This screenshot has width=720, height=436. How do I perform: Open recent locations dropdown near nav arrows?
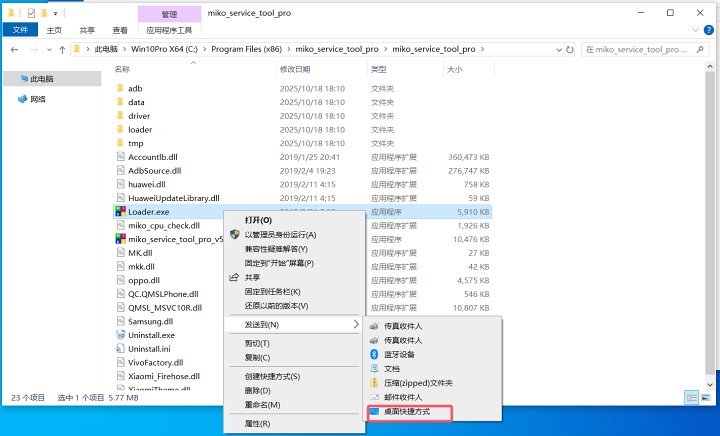[x=49, y=50]
